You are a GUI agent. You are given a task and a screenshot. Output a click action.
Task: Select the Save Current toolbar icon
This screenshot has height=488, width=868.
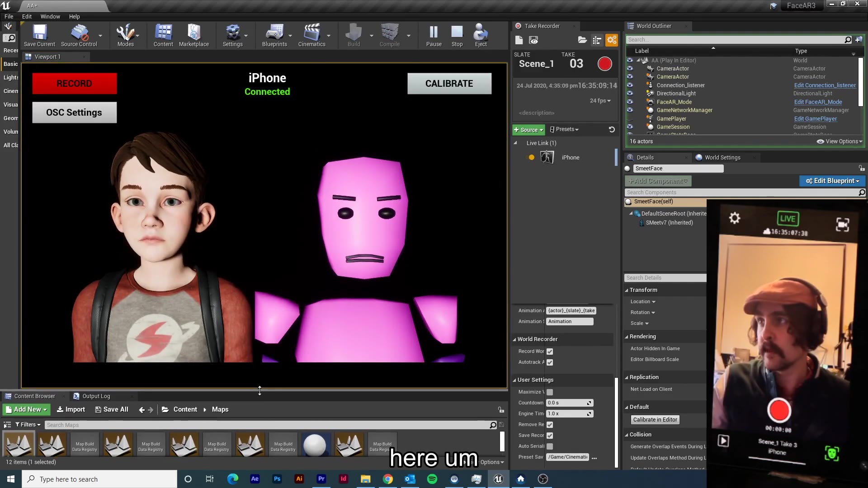(x=39, y=35)
